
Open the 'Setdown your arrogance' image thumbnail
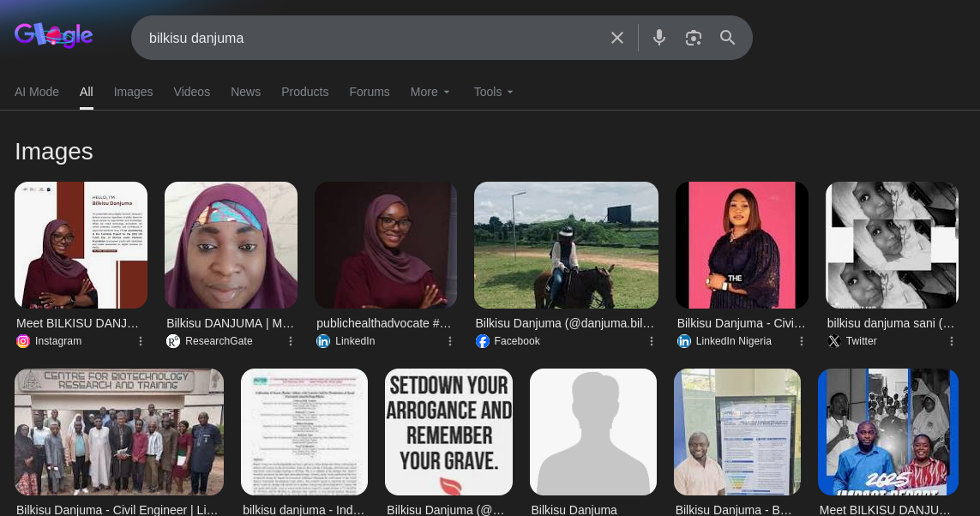click(x=448, y=432)
